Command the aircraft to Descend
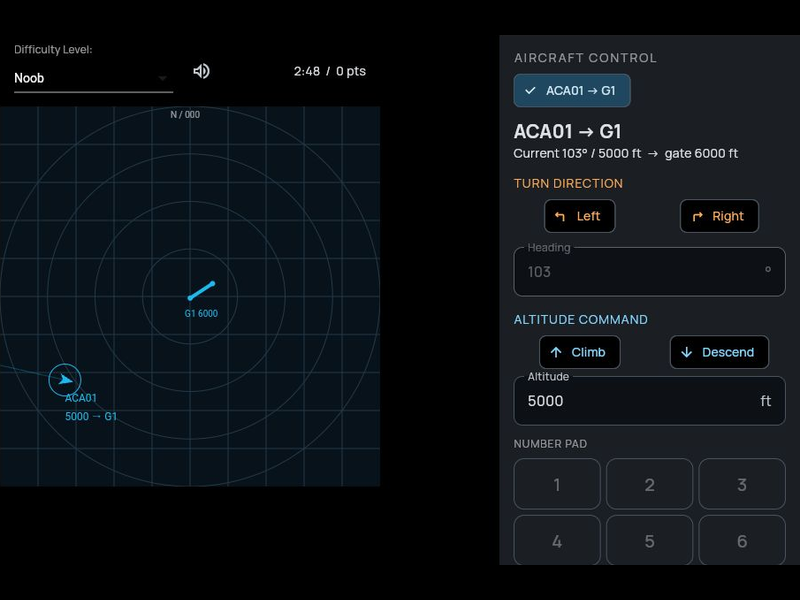 tap(719, 352)
